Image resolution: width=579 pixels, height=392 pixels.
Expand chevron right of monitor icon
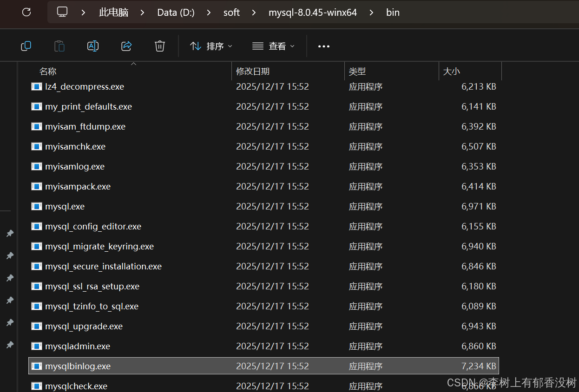(83, 13)
